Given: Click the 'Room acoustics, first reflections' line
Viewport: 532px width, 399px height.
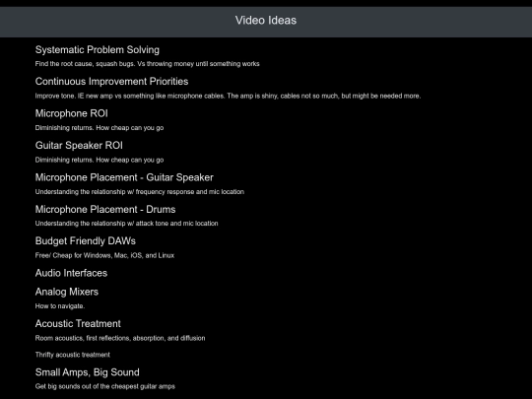Looking at the screenshot, I should 120,338.
